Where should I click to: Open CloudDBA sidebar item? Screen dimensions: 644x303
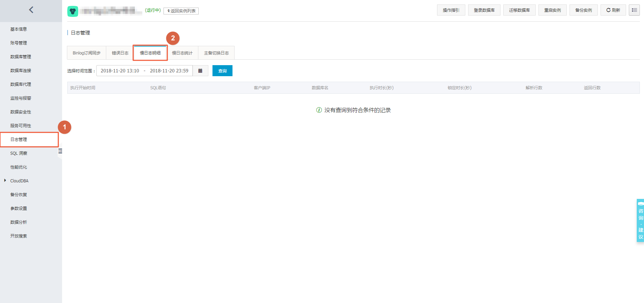pyautogui.click(x=19, y=181)
